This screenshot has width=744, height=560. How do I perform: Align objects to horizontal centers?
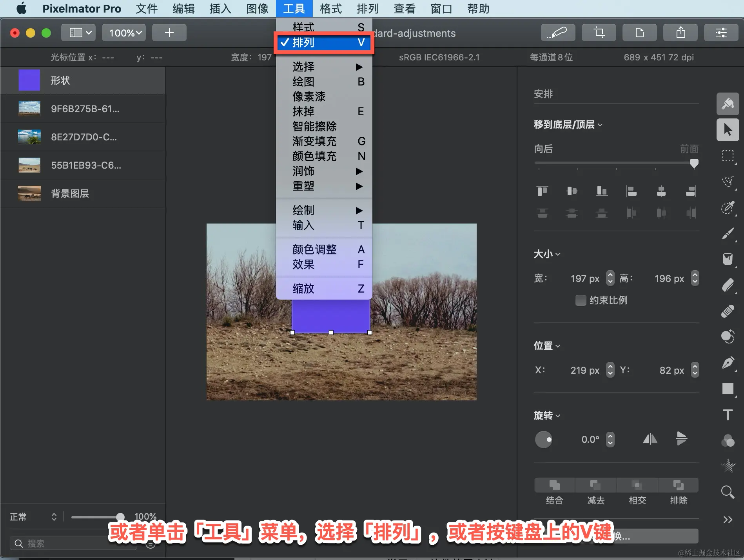pos(661,191)
